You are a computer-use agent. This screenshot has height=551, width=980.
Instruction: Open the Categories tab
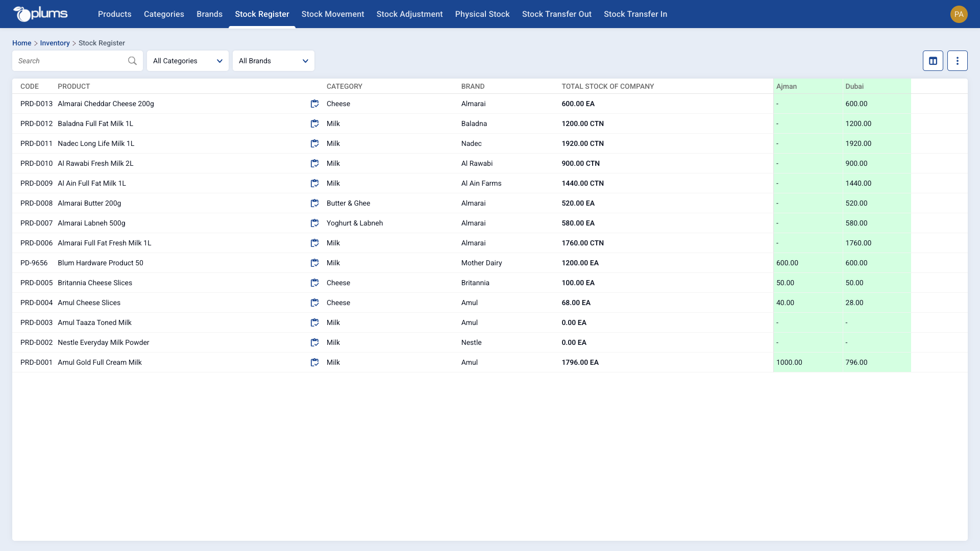(164, 14)
